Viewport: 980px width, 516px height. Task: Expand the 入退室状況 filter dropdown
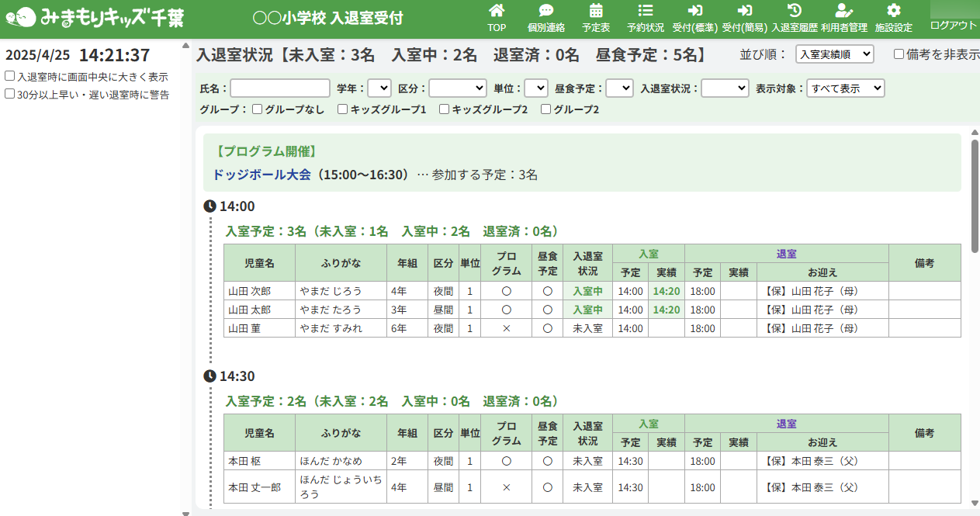point(725,88)
